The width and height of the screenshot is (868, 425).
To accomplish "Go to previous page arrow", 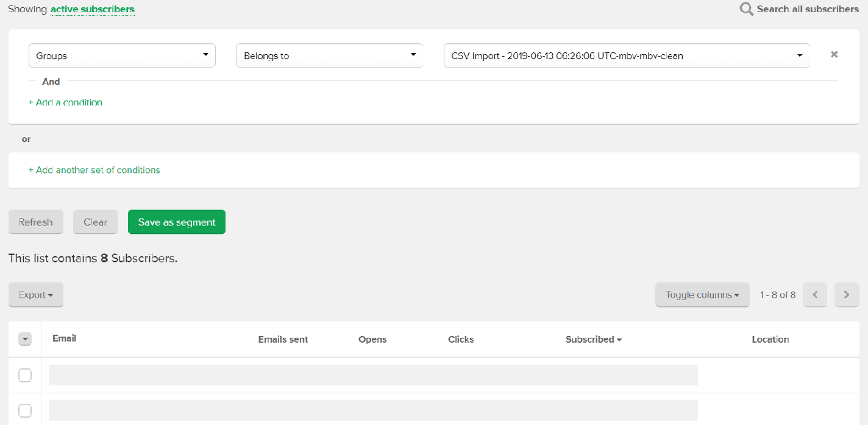I will click(815, 295).
